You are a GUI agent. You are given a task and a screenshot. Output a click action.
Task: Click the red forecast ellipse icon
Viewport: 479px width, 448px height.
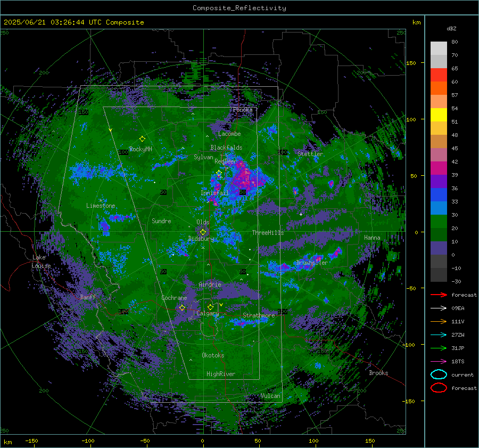[x=439, y=388]
